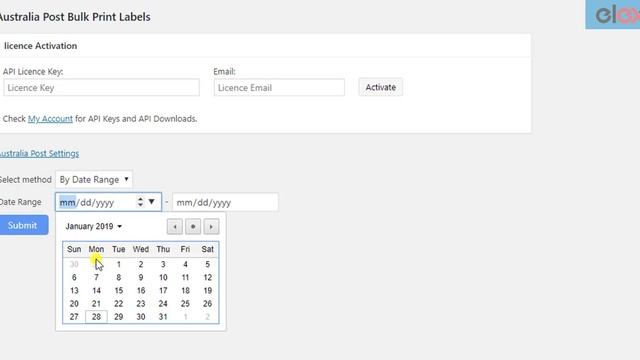Click the Submit button
The height and width of the screenshot is (360, 640).
pos(23,225)
